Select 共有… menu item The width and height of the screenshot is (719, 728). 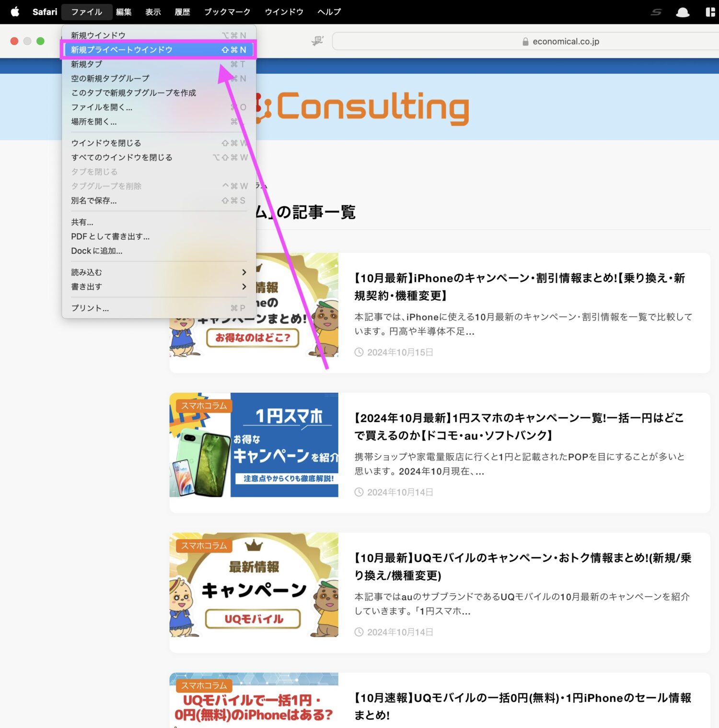tap(159, 222)
